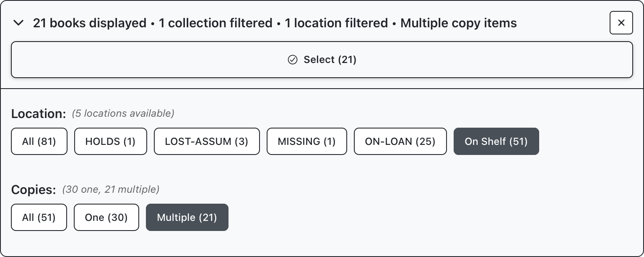This screenshot has width=644, height=257.
Task: Click the 'Copies:' section label
Action: click(x=34, y=190)
